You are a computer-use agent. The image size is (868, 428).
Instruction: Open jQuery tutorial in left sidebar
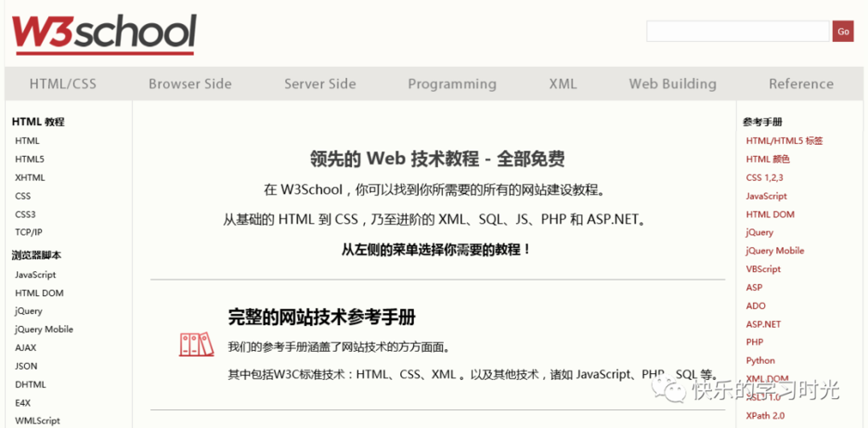(28, 312)
